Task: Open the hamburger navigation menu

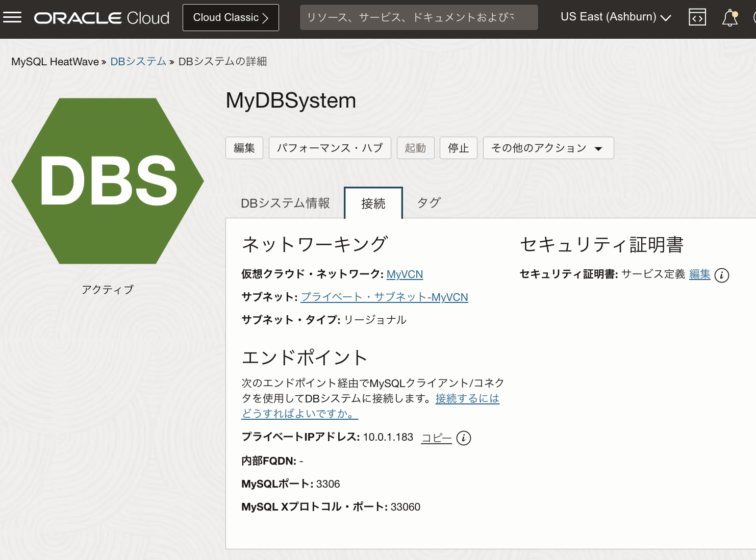Action: coord(12,17)
